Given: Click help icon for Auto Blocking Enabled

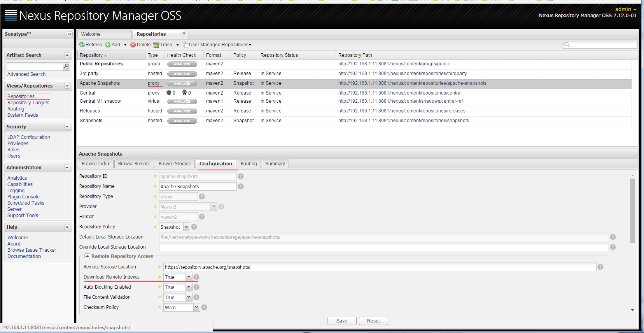Looking at the screenshot, I should click(196, 287).
